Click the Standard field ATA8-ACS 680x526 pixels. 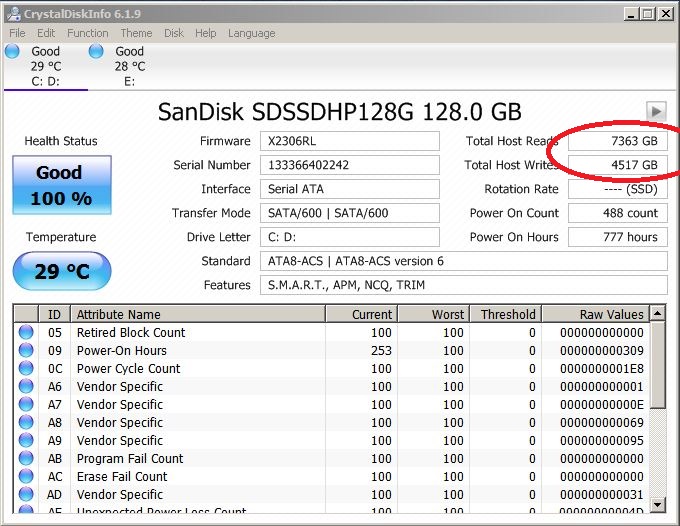tap(464, 261)
